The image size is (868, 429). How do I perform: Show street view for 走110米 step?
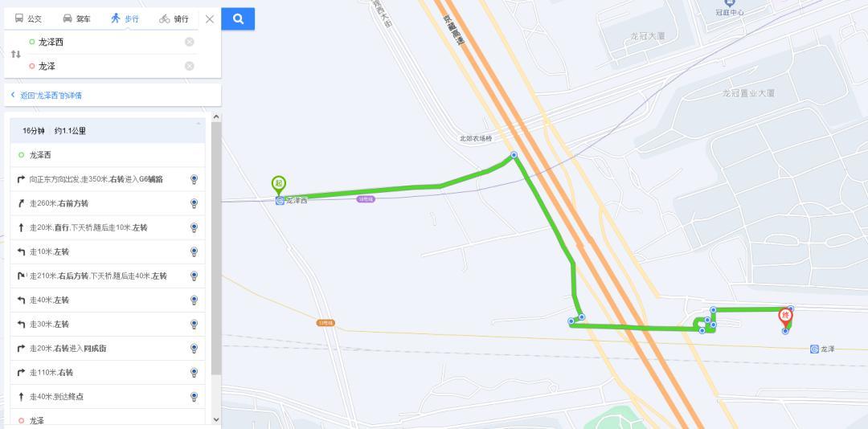point(194,373)
